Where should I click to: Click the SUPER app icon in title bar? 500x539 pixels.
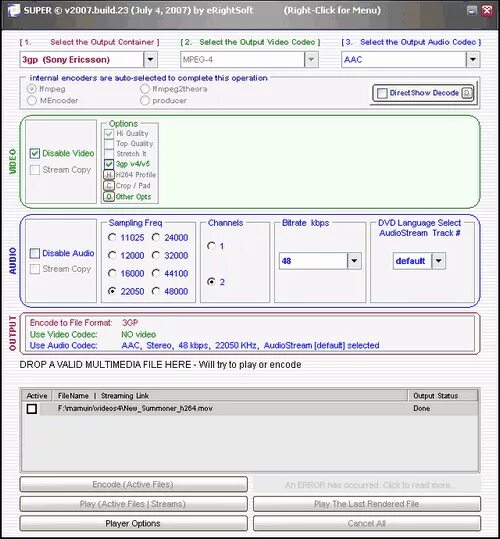pyautogui.click(x=13, y=10)
